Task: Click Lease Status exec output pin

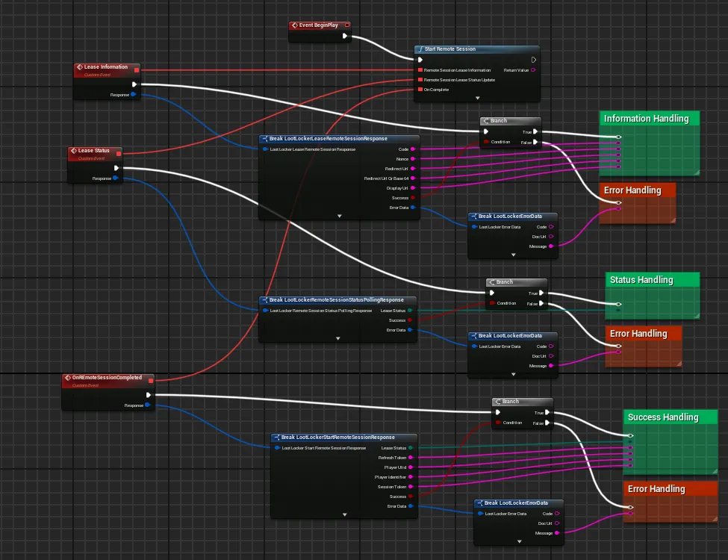Action: tap(116, 168)
